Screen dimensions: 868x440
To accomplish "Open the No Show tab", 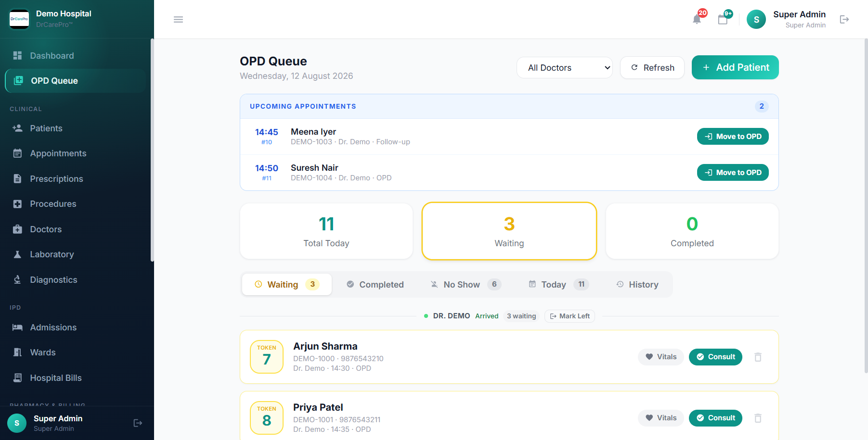I will [466, 285].
